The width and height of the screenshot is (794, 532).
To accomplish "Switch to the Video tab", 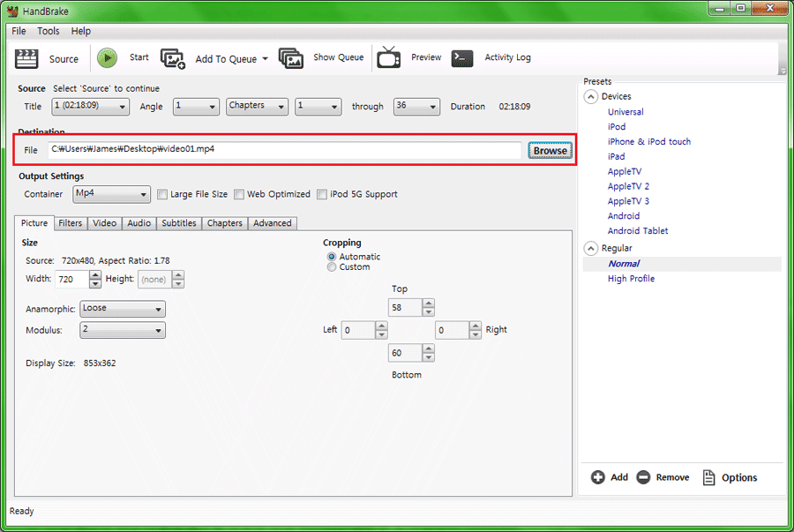I will coord(104,223).
